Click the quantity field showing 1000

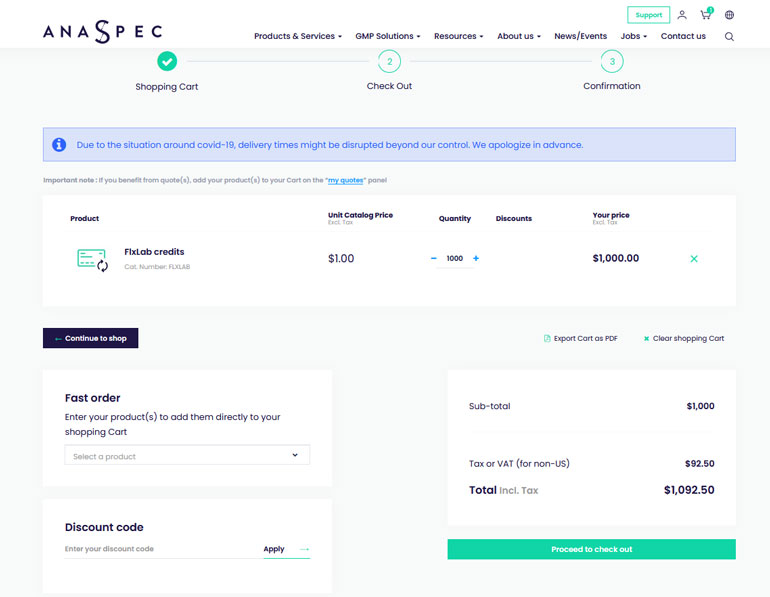click(455, 258)
